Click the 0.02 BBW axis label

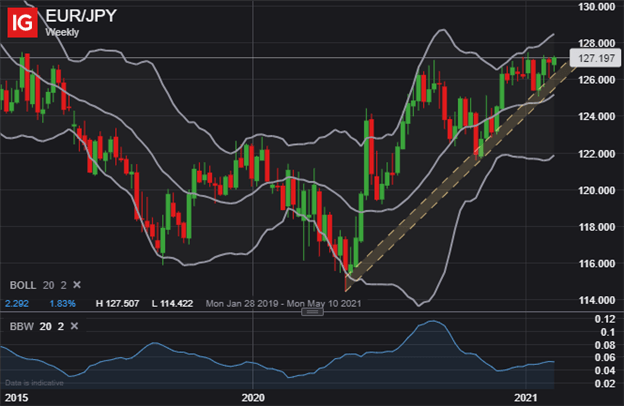coord(605,384)
